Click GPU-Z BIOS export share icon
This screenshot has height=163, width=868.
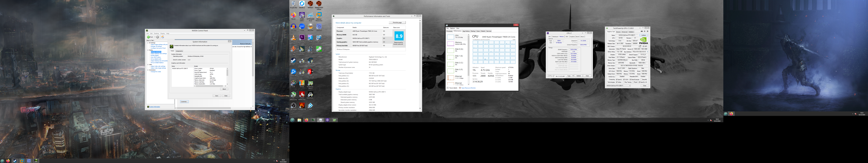[640, 46]
